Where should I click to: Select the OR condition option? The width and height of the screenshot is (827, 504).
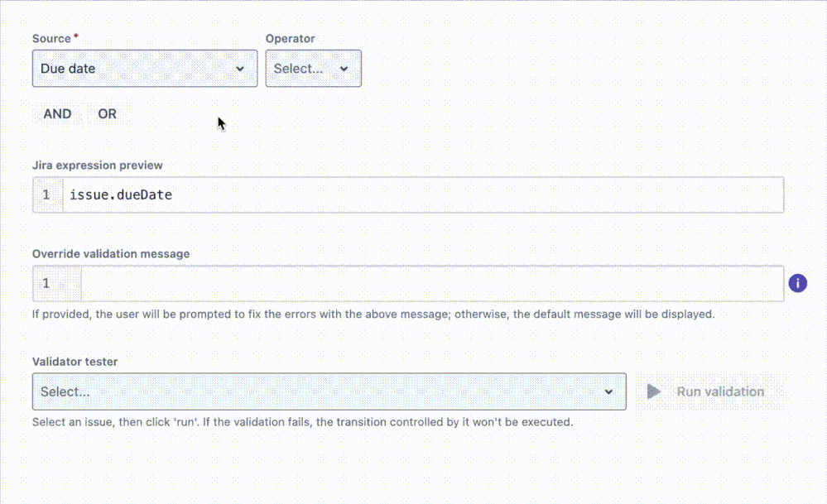107,114
